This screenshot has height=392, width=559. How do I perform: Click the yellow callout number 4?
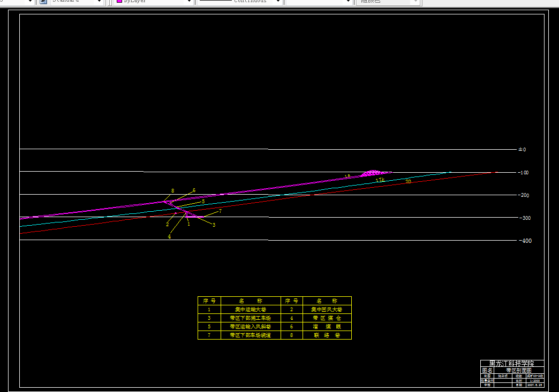[169, 237]
